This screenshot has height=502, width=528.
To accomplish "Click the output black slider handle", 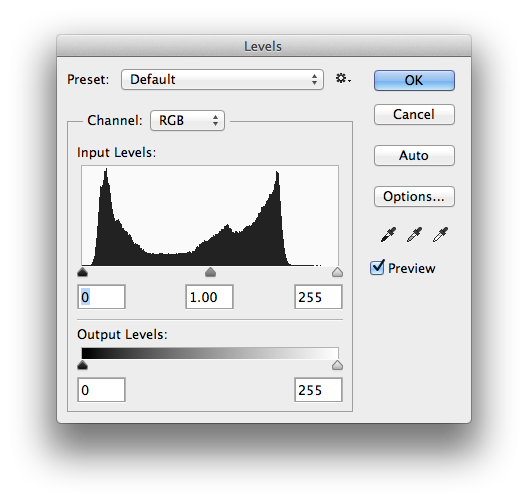I will (82, 365).
